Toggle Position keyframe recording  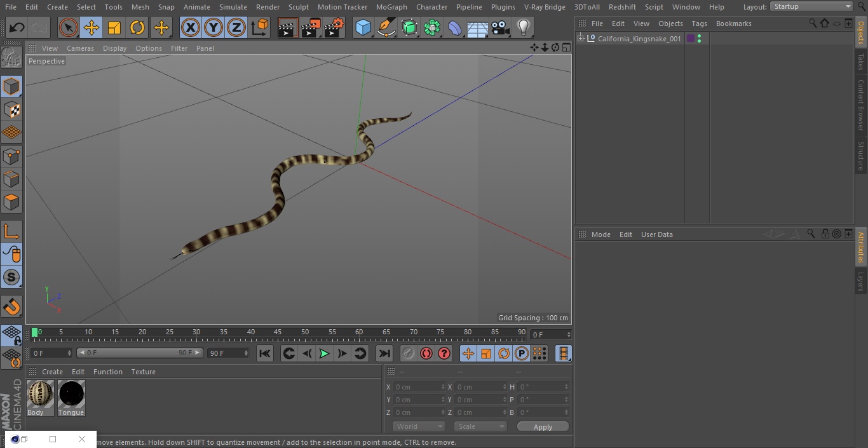[468, 353]
